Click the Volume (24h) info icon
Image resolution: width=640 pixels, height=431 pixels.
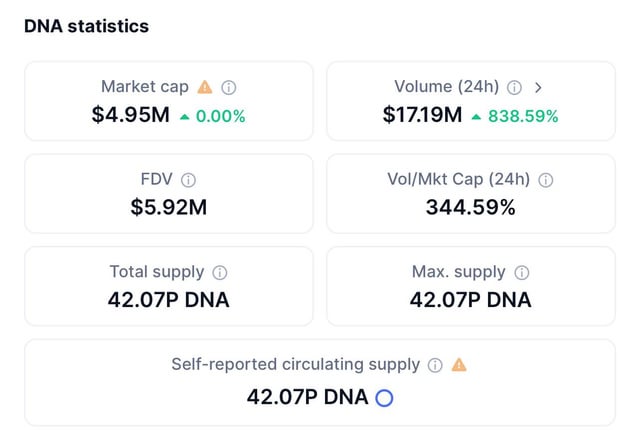(x=514, y=87)
